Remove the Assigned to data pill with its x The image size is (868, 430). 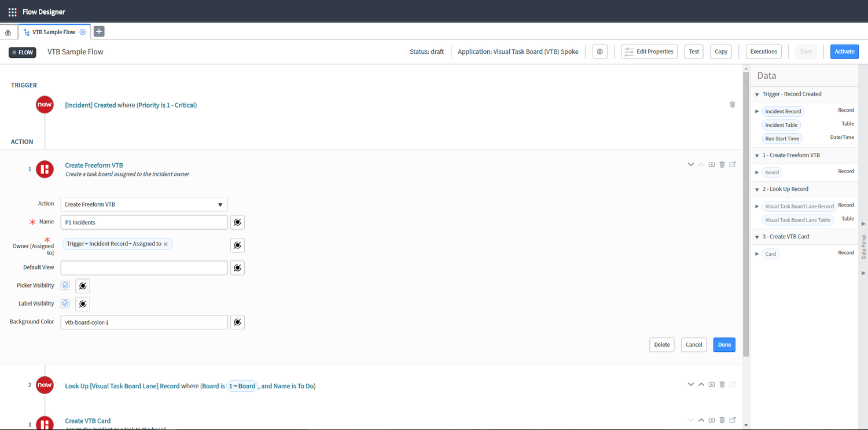click(165, 244)
